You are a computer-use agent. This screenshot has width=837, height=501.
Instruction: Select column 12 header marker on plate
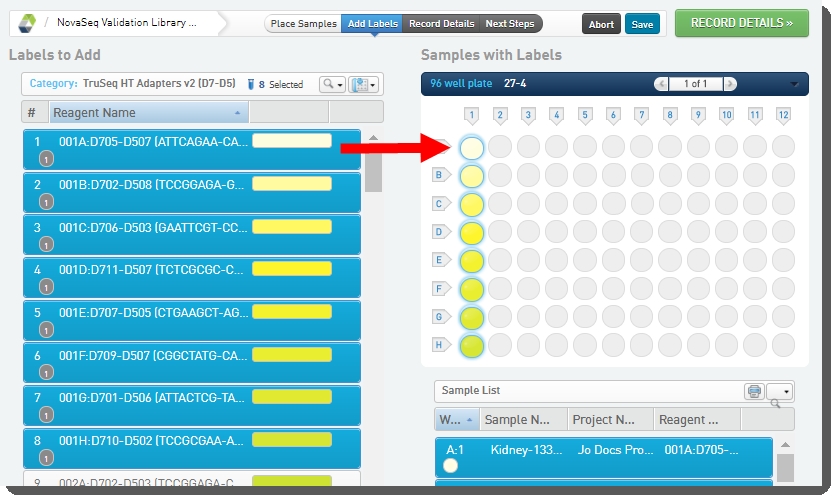click(783, 116)
